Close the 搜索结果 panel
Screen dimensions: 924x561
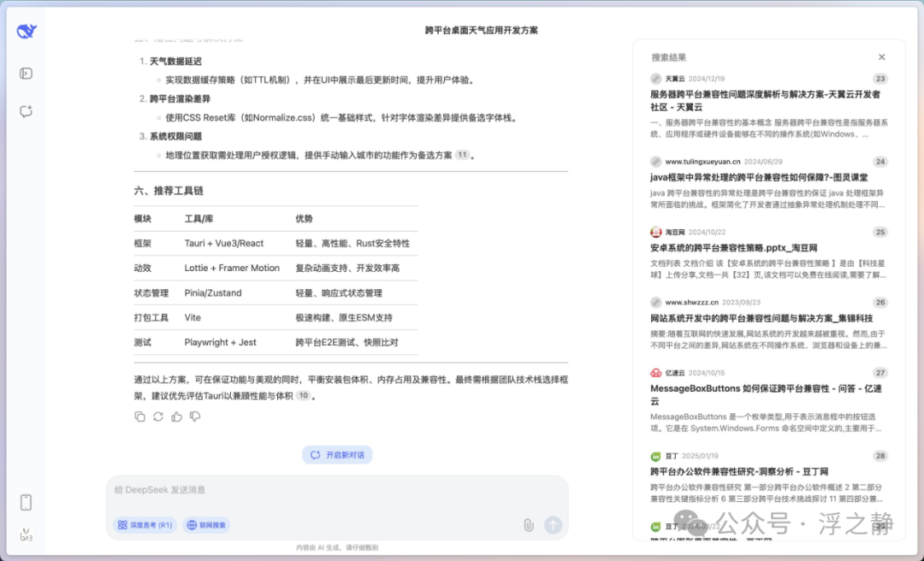tap(881, 57)
